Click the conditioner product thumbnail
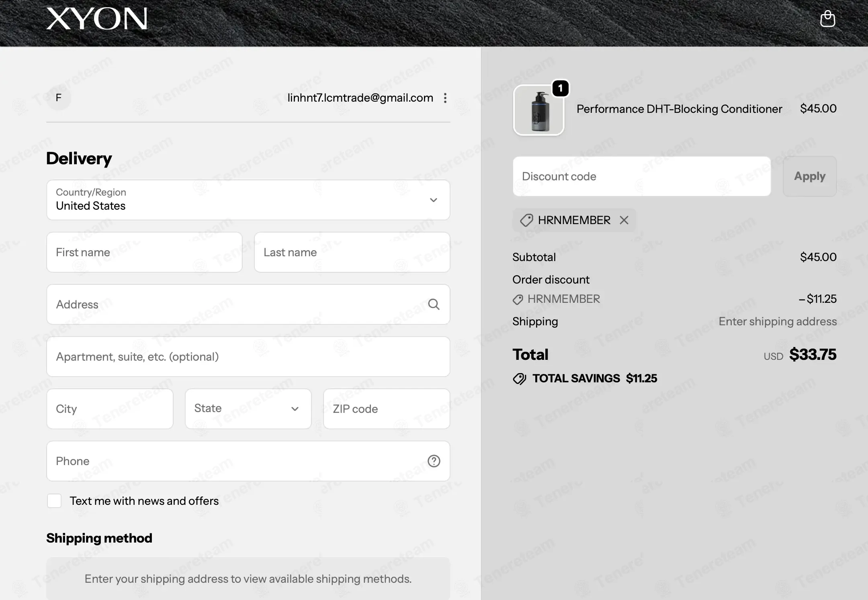 point(538,110)
